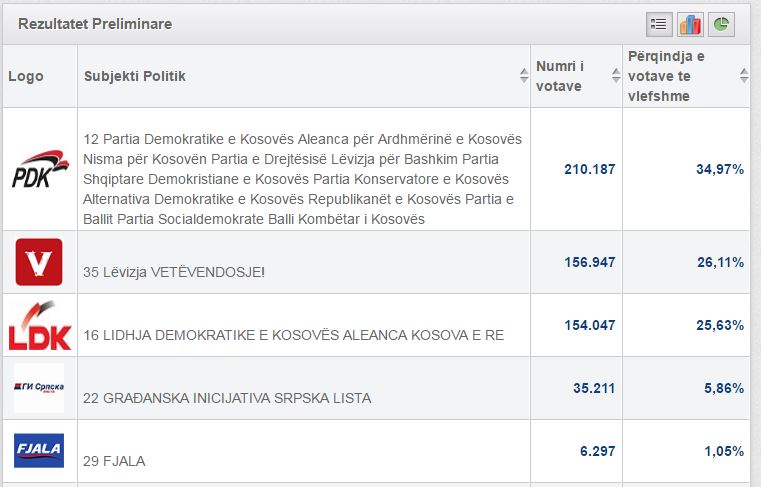Click the 34,97% percentage value
Screen dimensions: 761x487
coord(720,169)
